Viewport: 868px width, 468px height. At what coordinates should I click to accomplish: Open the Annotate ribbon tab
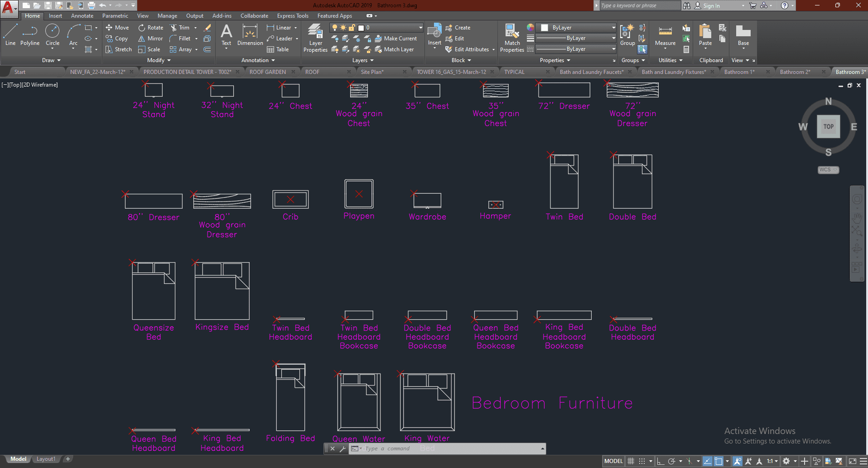coord(82,16)
